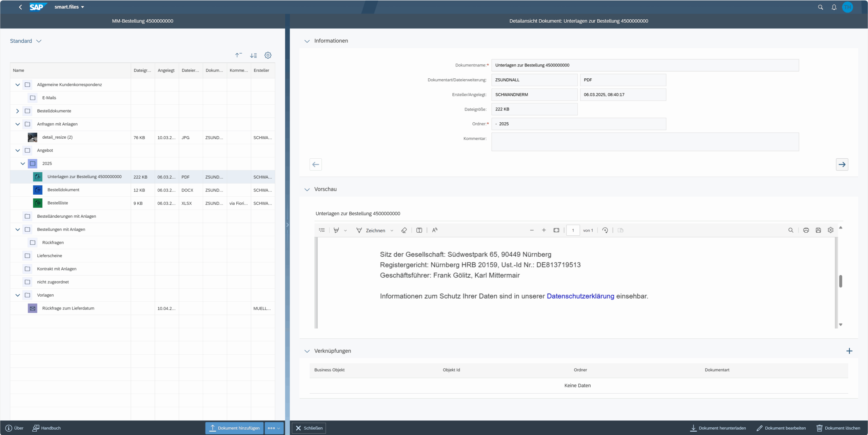
Task: Collapse the Informationen section
Action: coord(307,41)
